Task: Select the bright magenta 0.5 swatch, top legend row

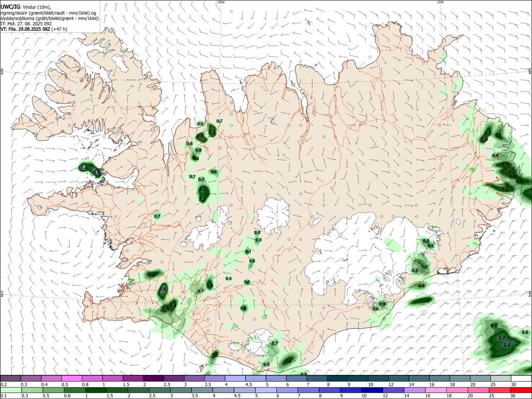Action: 71,379
